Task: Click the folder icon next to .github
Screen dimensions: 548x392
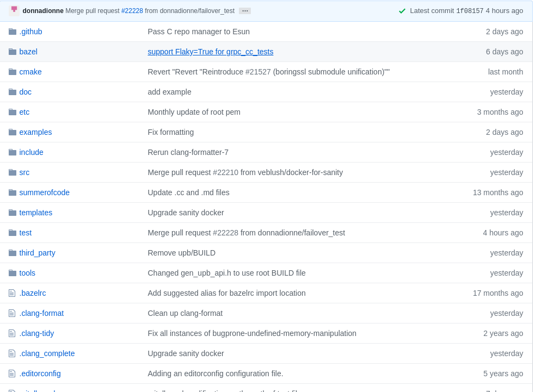Action: tap(13, 32)
